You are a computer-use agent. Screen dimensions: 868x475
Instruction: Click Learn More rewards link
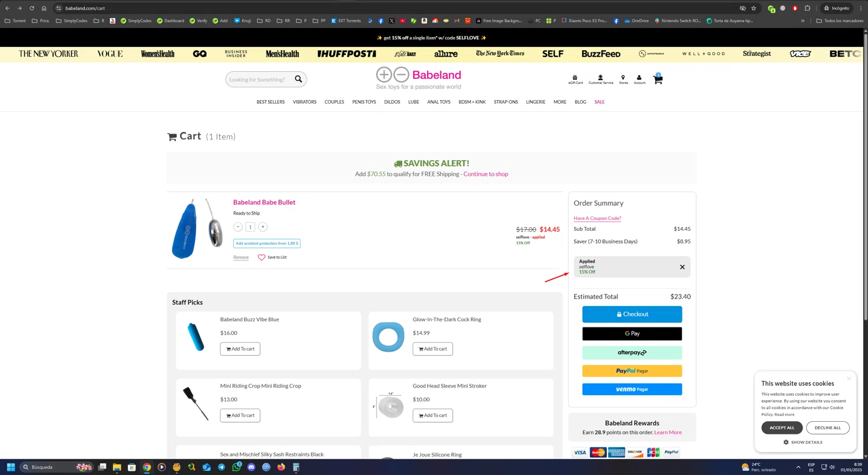[668, 433]
